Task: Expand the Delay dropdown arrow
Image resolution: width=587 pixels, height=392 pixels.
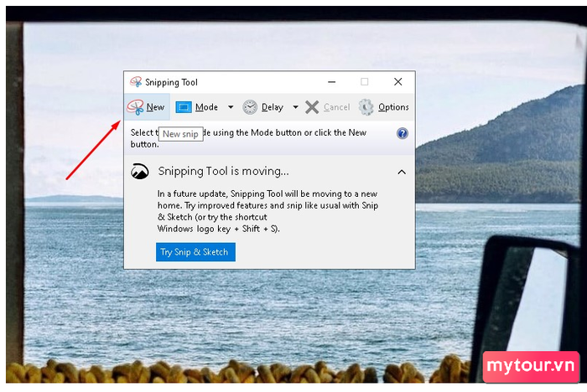Action: [295, 107]
